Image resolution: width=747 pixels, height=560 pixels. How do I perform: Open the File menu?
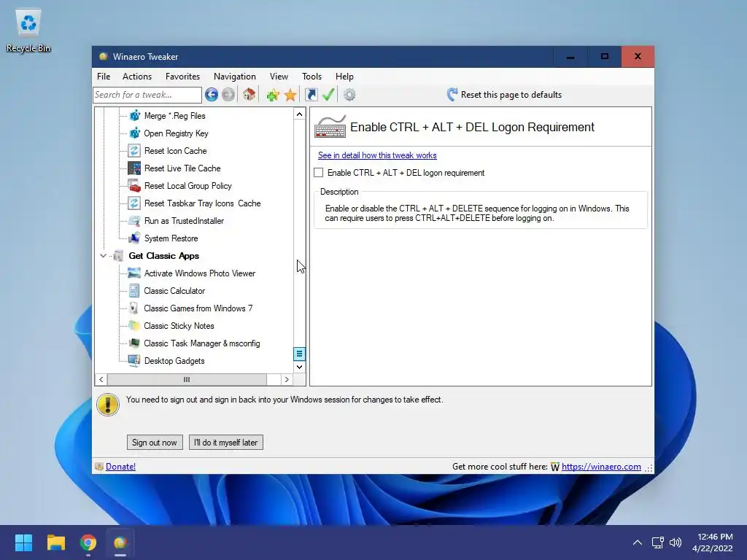pyautogui.click(x=104, y=77)
